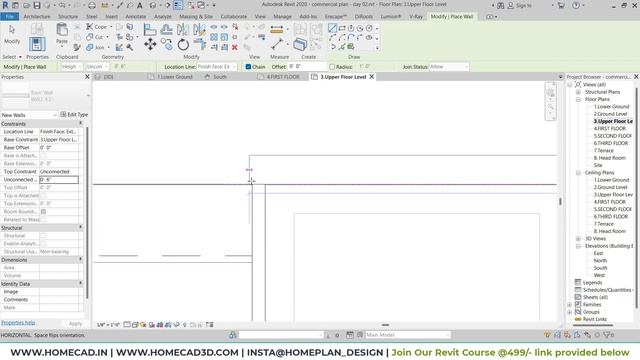Choose the Start-End-Radius Arc draw tool
Image resolution: width=640 pixels, height=360 pixels.
(332, 38)
